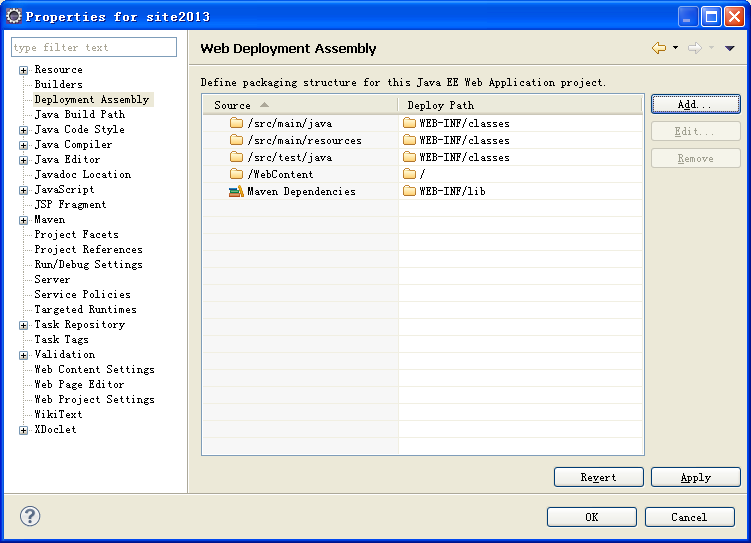Click the Maven Dependencies library icon
The image size is (751, 543).
236,191
